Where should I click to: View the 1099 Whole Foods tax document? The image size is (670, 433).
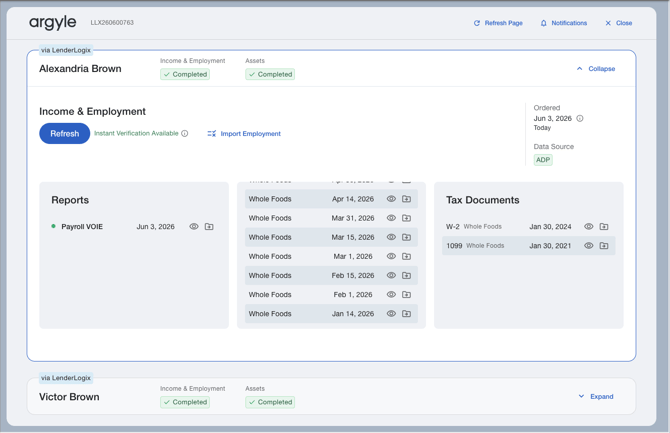(x=588, y=246)
